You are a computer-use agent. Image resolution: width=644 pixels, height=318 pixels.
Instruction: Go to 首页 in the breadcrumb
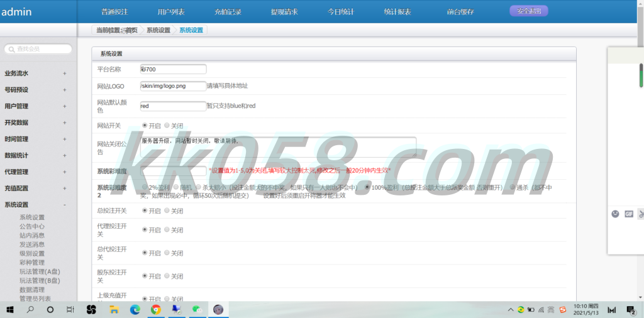131,30
